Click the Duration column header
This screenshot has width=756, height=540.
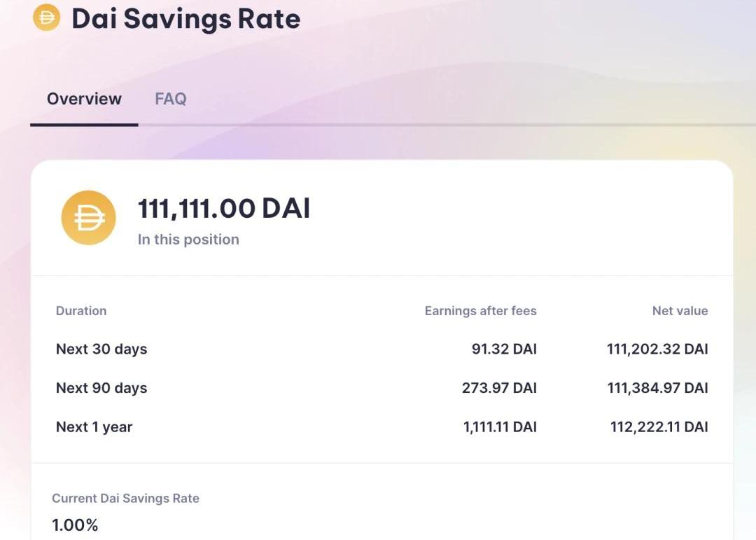[x=81, y=311]
